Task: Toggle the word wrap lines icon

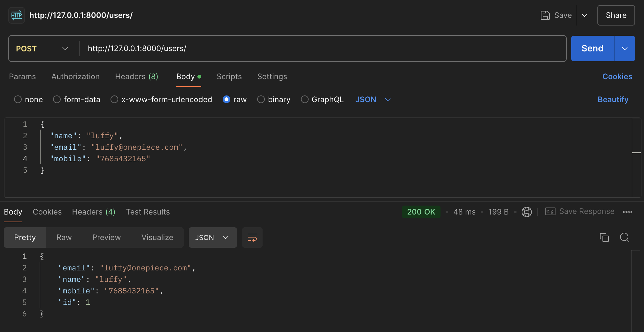Action: pyautogui.click(x=252, y=238)
